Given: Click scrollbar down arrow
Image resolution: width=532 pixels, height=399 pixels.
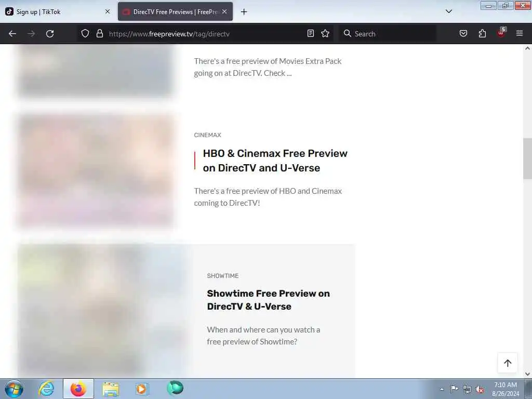Looking at the screenshot, I should click(x=527, y=374).
